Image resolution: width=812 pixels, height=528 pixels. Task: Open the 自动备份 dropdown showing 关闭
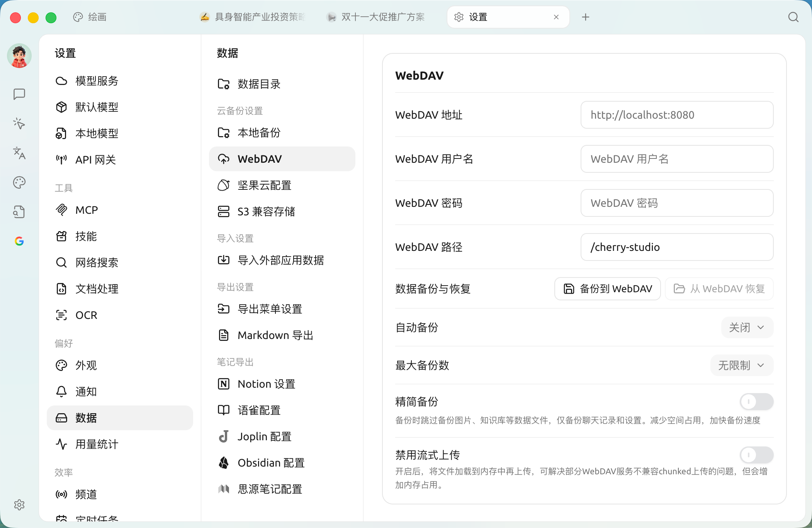pyautogui.click(x=747, y=327)
